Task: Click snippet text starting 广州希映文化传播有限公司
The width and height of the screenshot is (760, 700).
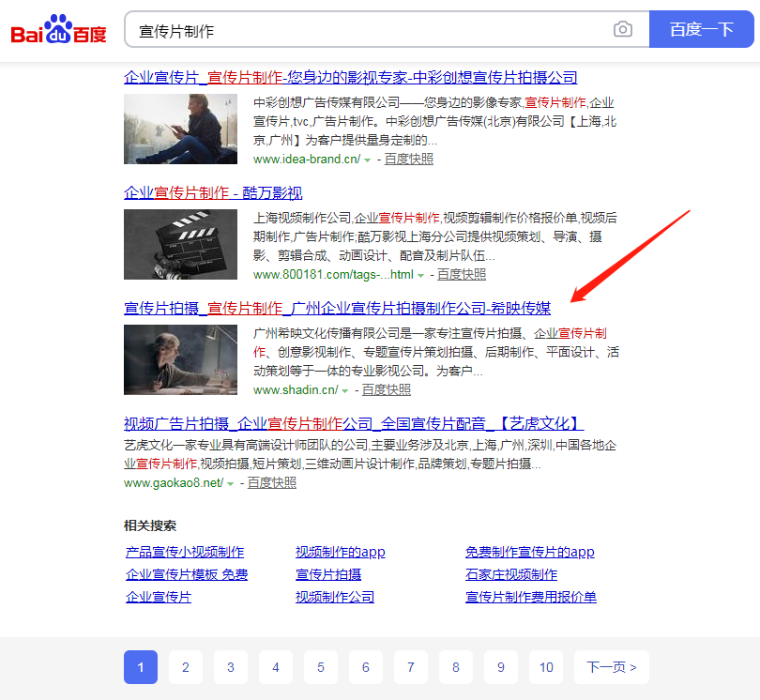Action: [x=436, y=352]
